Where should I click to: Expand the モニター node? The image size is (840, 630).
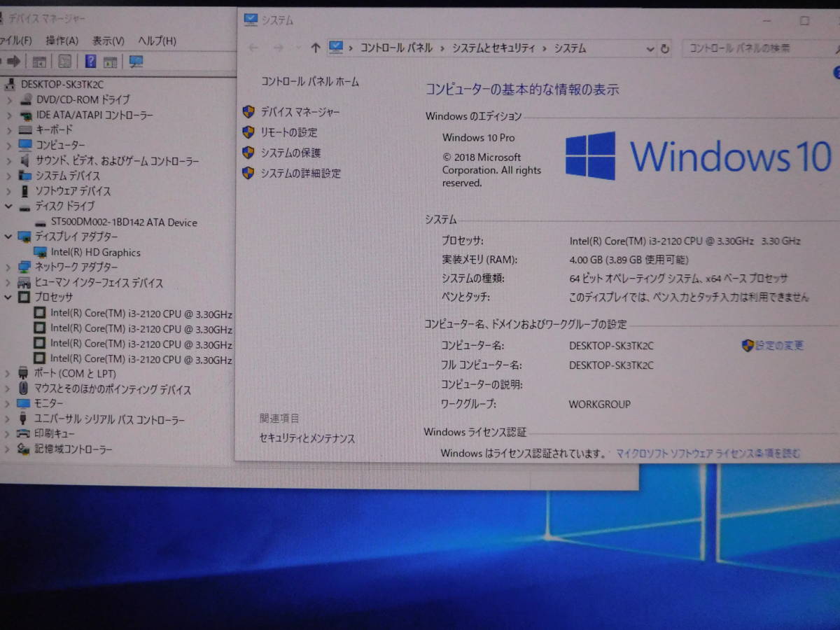coord(8,404)
